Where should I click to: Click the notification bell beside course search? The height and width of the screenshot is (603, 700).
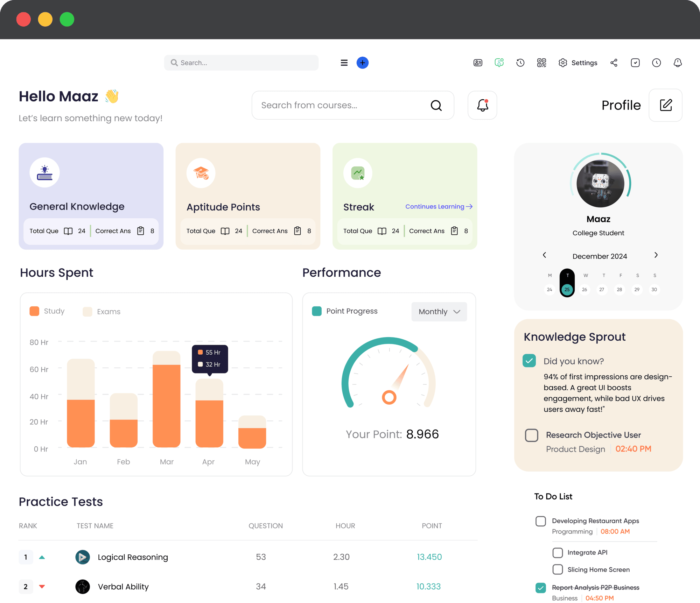click(x=482, y=105)
